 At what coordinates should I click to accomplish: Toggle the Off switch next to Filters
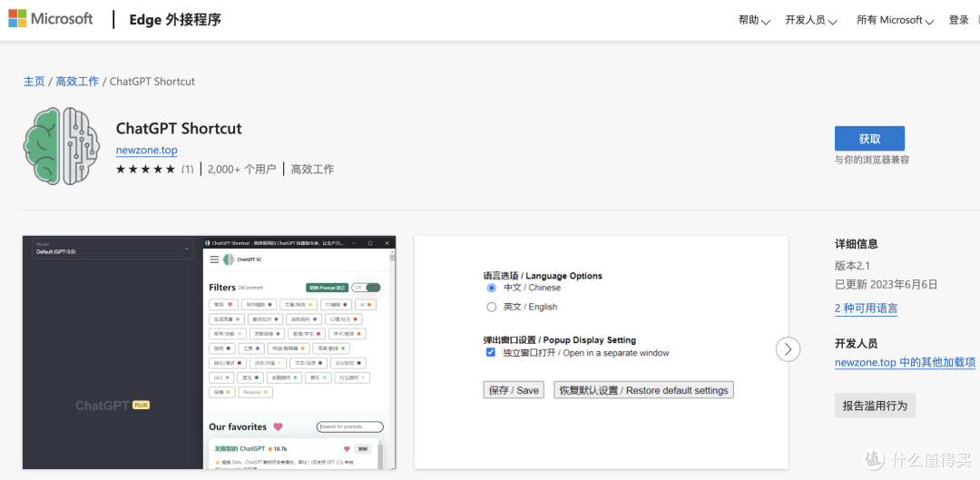367,288
